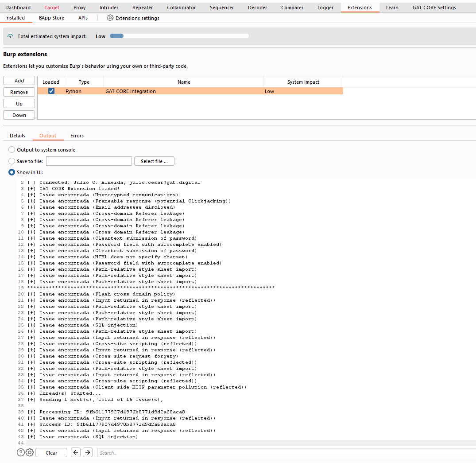Click the Save to file path field

(x=89, y=161)
